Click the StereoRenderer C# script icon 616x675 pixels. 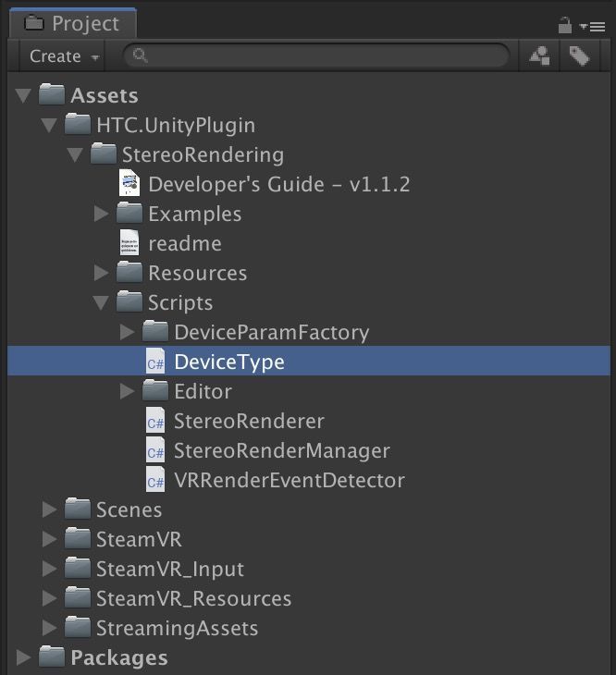click(155, 420)
